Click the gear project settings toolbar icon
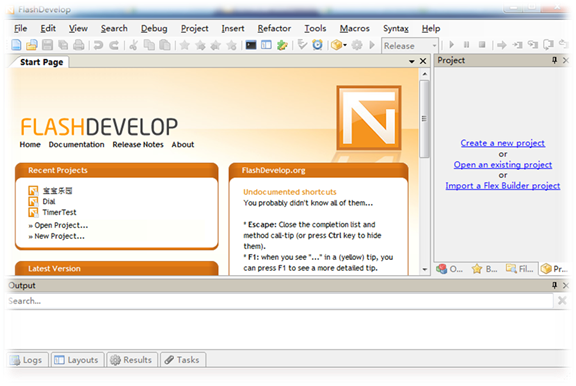Image resolution: width=576 pixels, height=386 pixels. pos(357,45)
